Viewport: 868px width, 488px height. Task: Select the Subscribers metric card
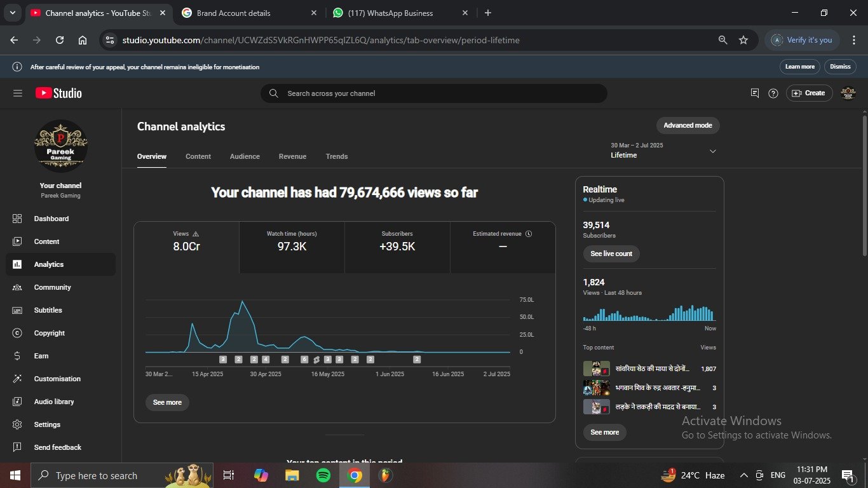pos(397,247)
